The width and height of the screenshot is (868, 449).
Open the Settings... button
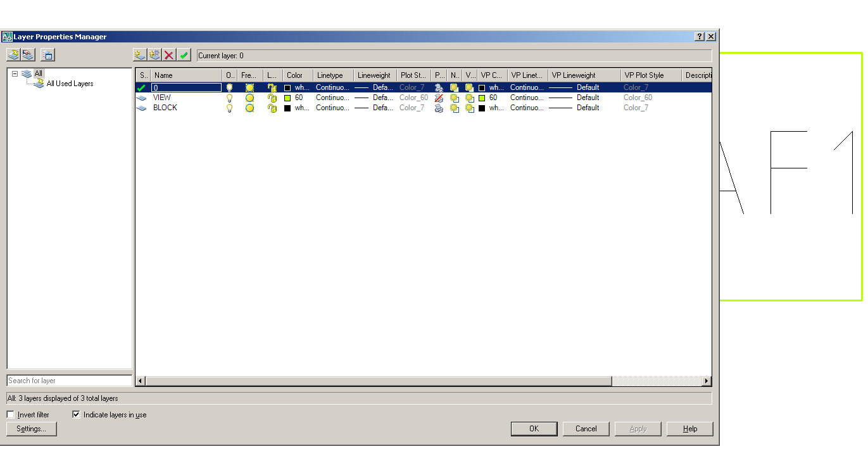coord(32,429)
